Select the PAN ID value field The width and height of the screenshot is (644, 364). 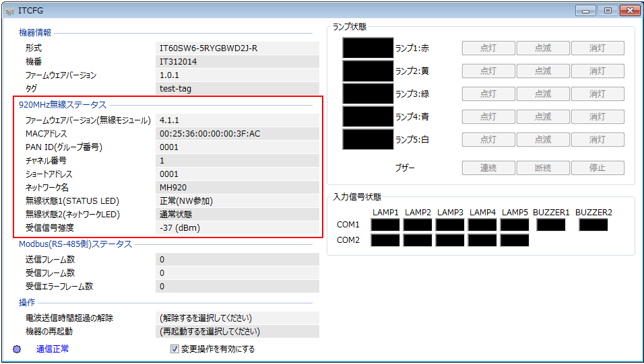(236, 147)
